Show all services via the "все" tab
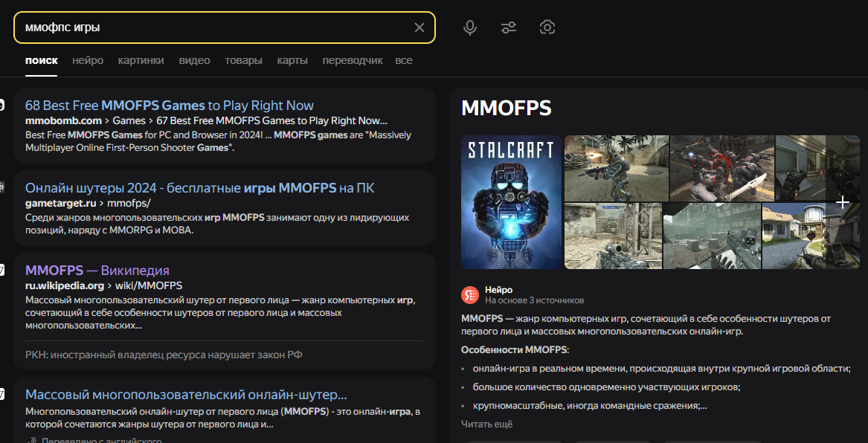868x443 pixels. point(404,60)
